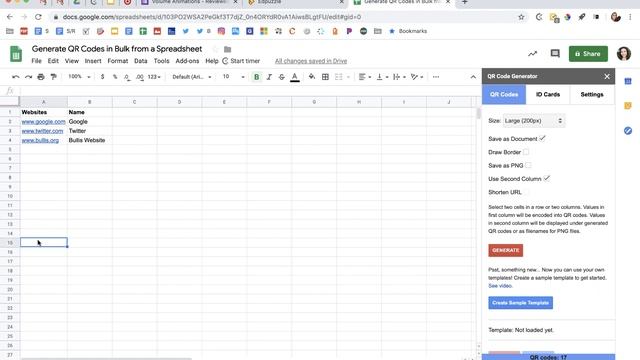Open Tasks in the side panel
This screenshot has width=640, height=360.
(628, 131)
